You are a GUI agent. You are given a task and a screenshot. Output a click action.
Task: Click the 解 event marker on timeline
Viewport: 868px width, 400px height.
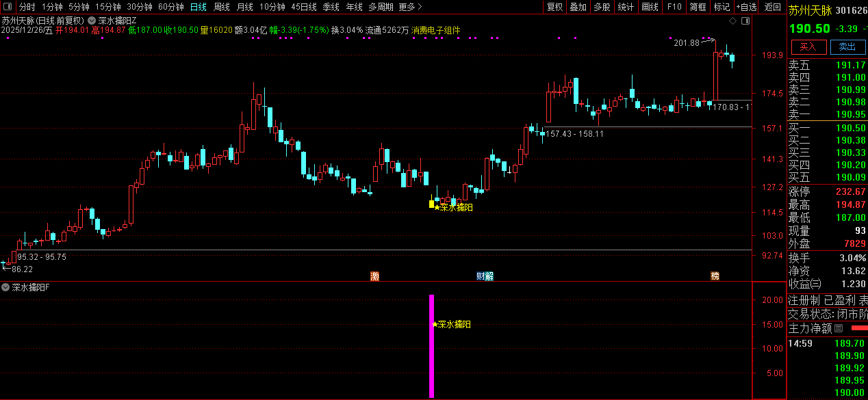pos(489,276)
